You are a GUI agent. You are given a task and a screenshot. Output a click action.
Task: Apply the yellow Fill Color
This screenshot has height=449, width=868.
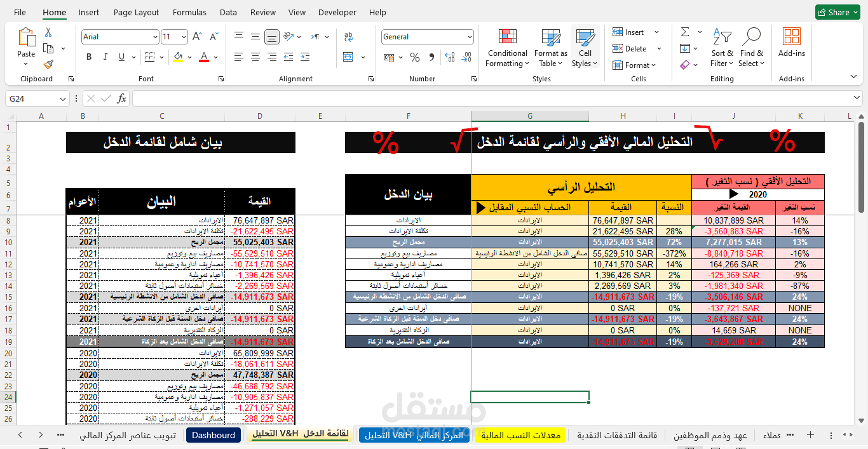[178, 57]
